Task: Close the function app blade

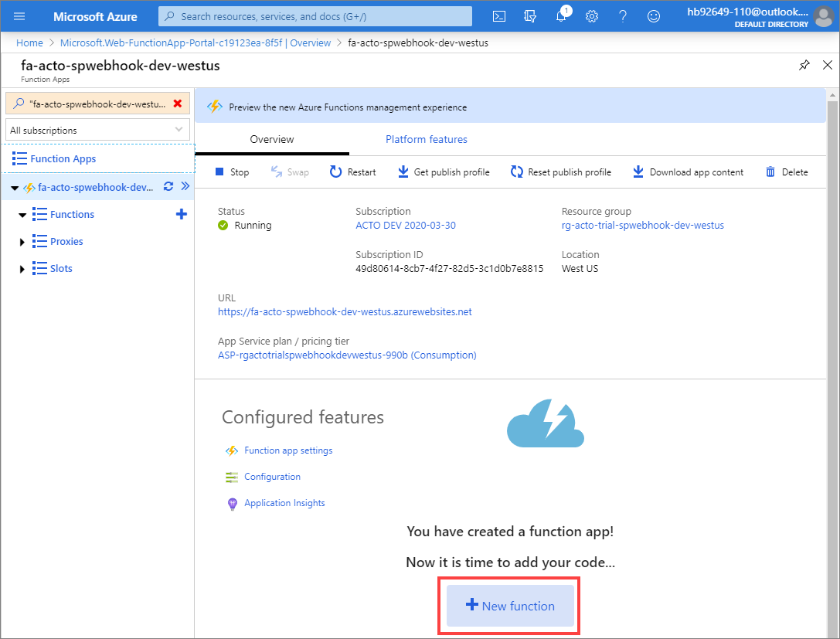Action: pos(827,66)
